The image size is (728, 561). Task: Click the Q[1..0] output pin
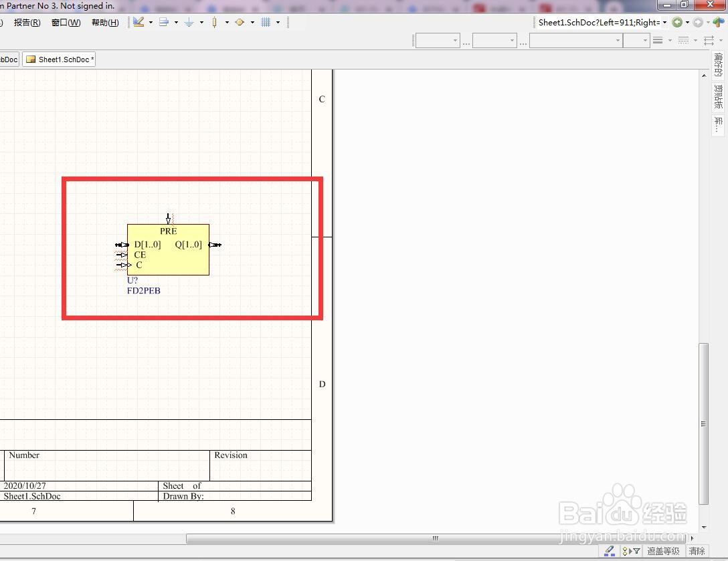[215, 245]
